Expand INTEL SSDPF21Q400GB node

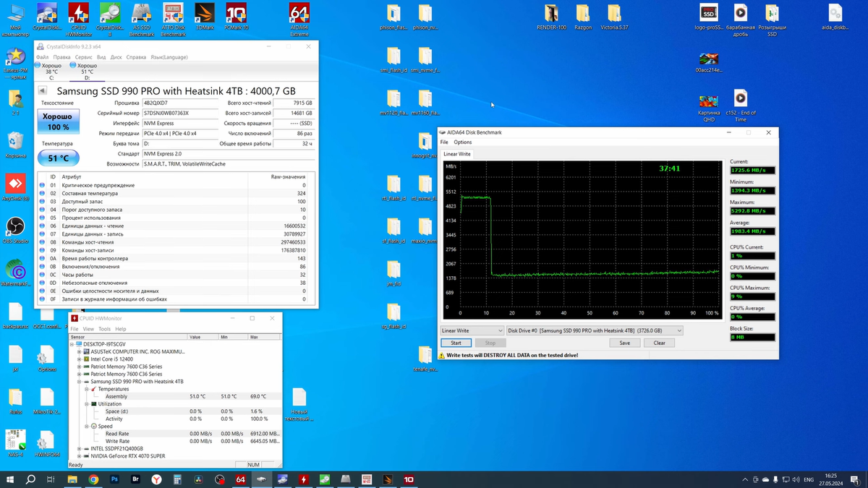click(x=79, y=448)
